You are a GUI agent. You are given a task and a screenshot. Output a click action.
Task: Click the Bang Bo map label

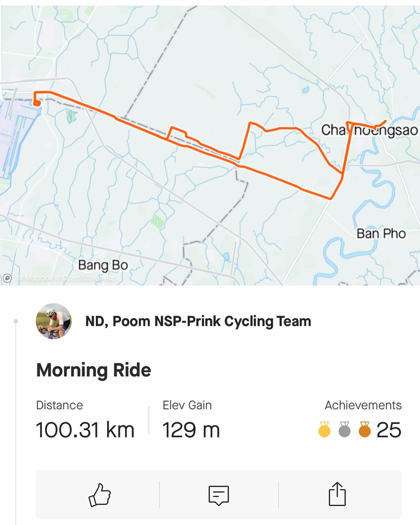[x=103, y=265]
